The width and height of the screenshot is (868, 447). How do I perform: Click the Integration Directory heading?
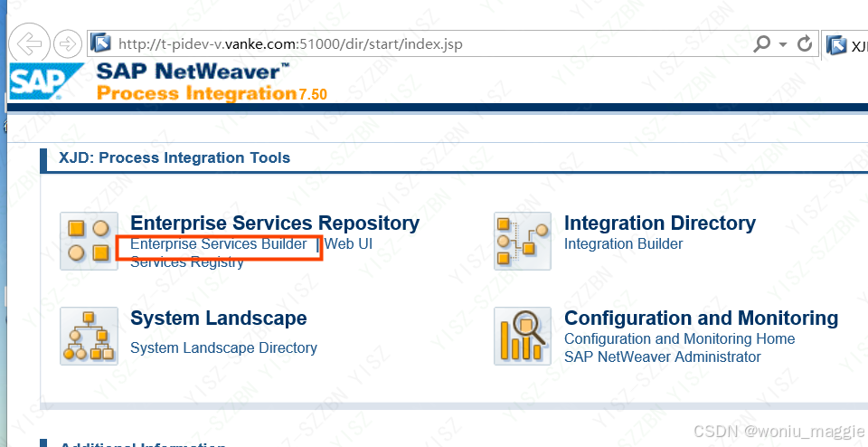[x=660, y=223]
